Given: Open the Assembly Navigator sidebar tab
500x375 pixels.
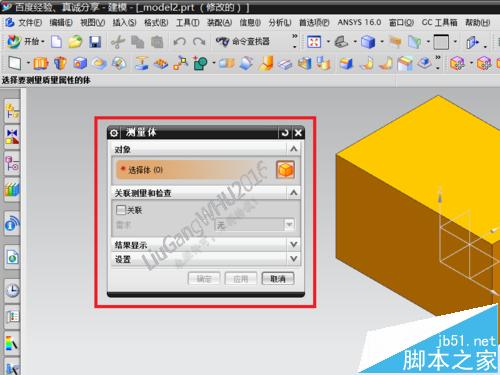Looking at the screenshot, I should 12,111.
